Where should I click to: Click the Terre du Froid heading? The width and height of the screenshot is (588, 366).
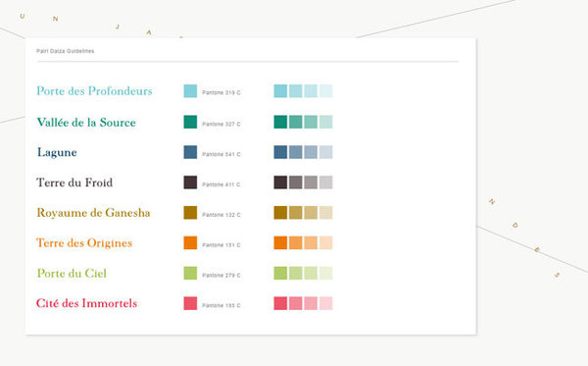(x=74, y=183)
